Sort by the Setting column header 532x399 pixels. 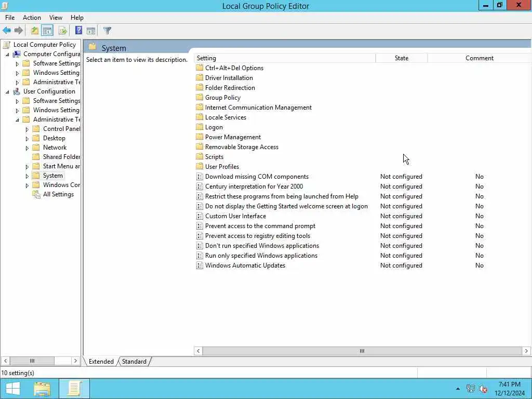click(x=285, y=58)
